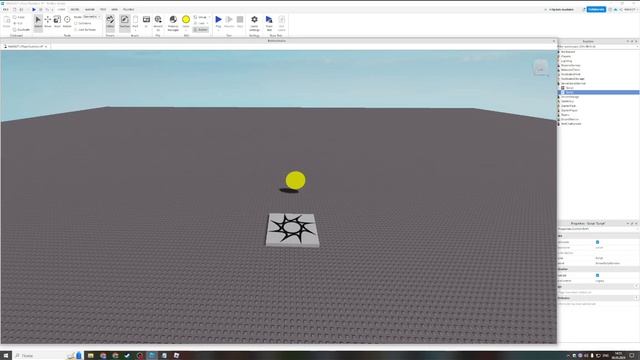Image resolution: width=640 pixels, height=360 pixels.
Task: Open the Toolbox panel
Action: pos(124,22)
